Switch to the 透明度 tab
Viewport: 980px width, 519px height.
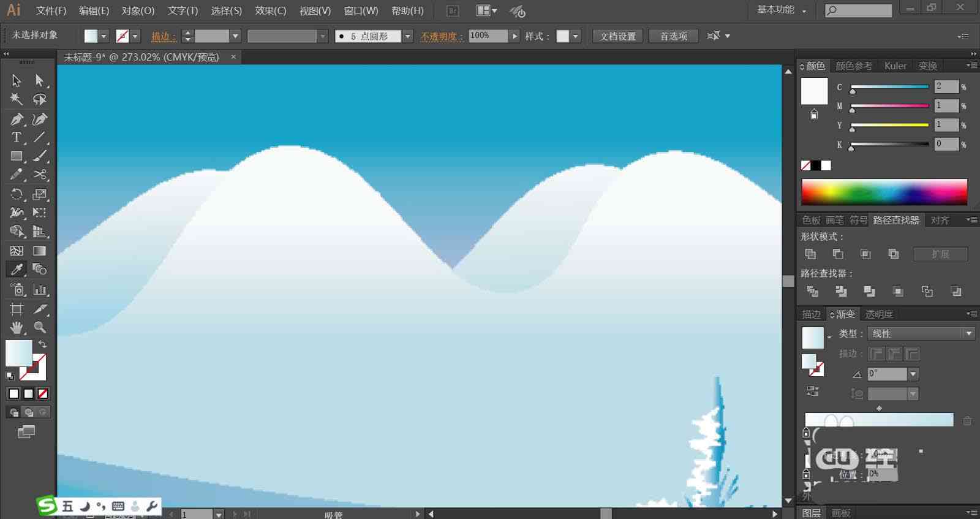tap(879, 314)
